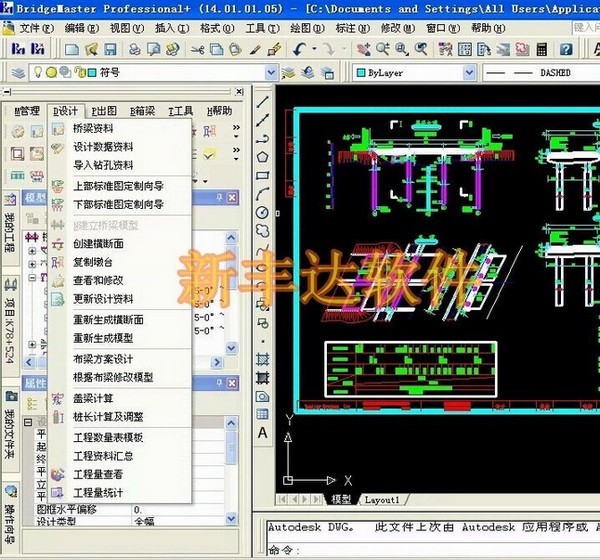The image size is (600, 559).
Task: Click the layer color square swatch
Action: click(x=92, y=72)
